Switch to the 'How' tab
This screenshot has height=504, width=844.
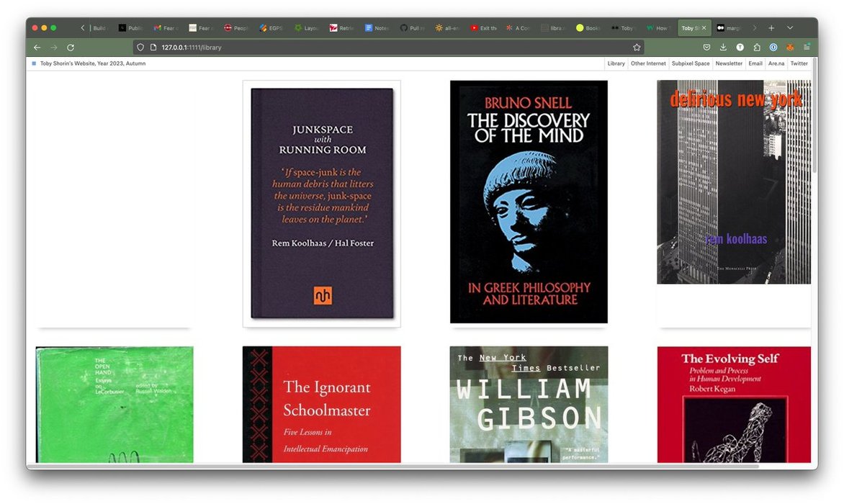pos(657,28)
